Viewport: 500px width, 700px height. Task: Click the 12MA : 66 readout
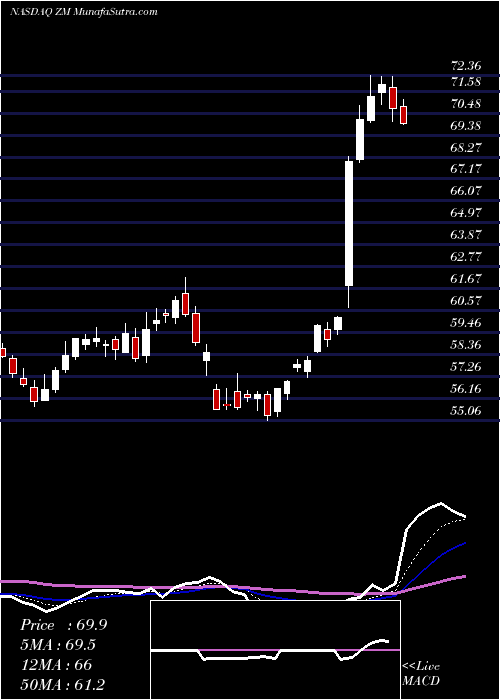tap(56, 665)
